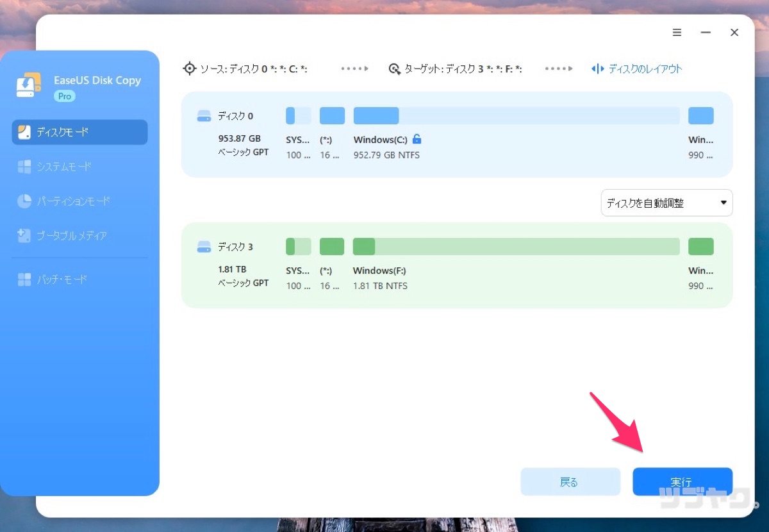Click the source crosshair icon

click(x=189, y=69)
